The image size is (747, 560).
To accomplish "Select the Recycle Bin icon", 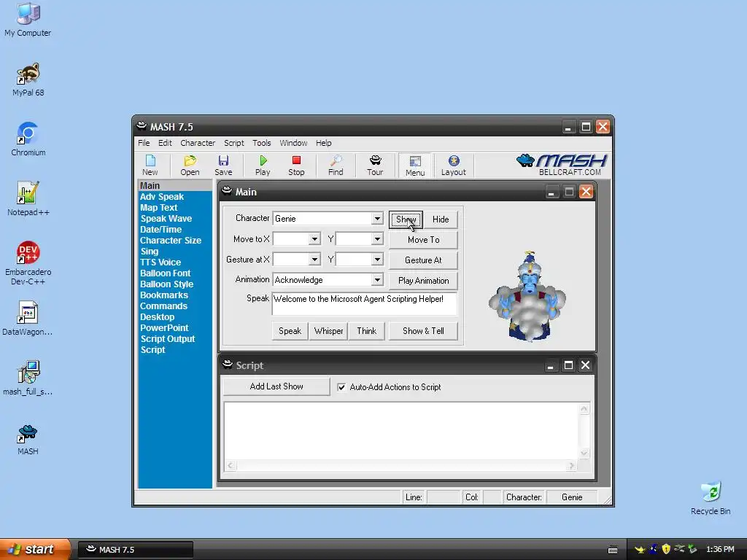I will coord(711,498).
